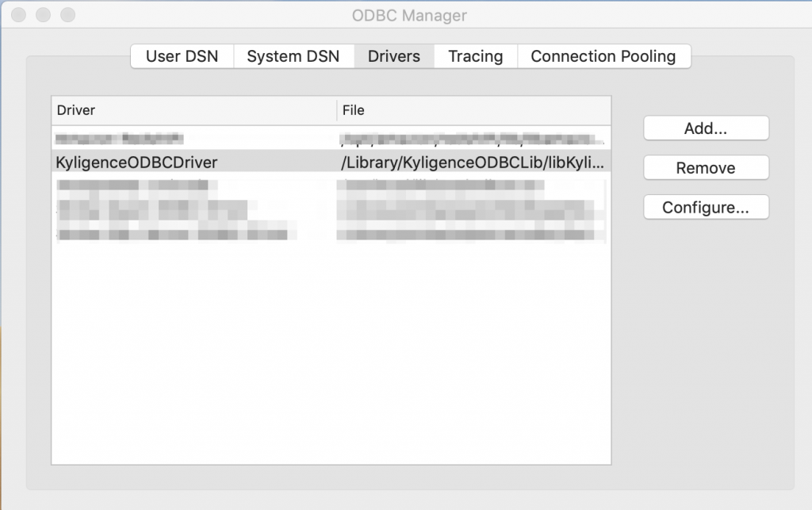Click the Add... button
The height and width of the screenshot is (510, 812).
(x=705, y=128)
